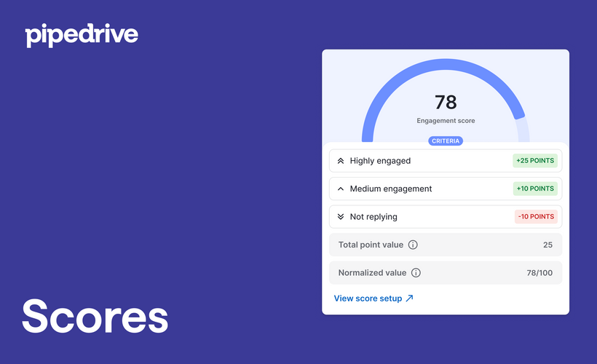Click the 78/100 normalized value
This screenshot has width=597, height=364.
[x=539, y=273]
